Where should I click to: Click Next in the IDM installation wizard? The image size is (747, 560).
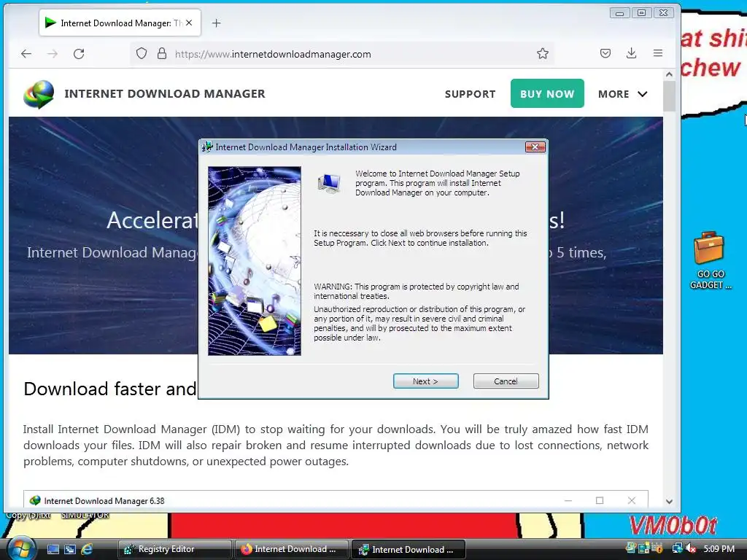(425, 381)
